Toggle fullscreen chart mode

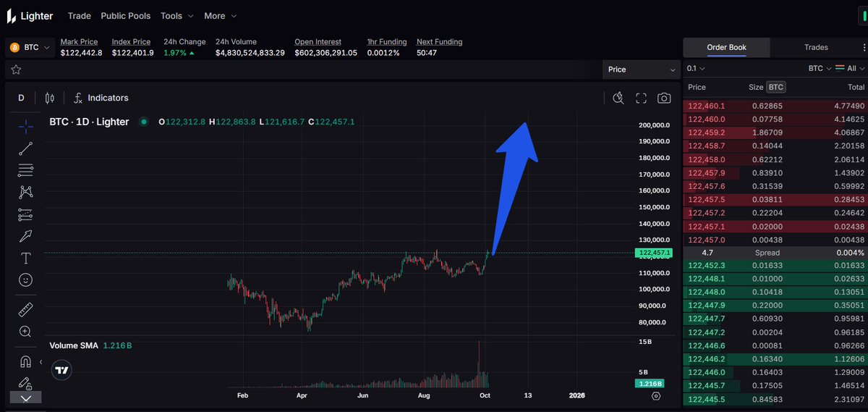(x=641, y=98)
